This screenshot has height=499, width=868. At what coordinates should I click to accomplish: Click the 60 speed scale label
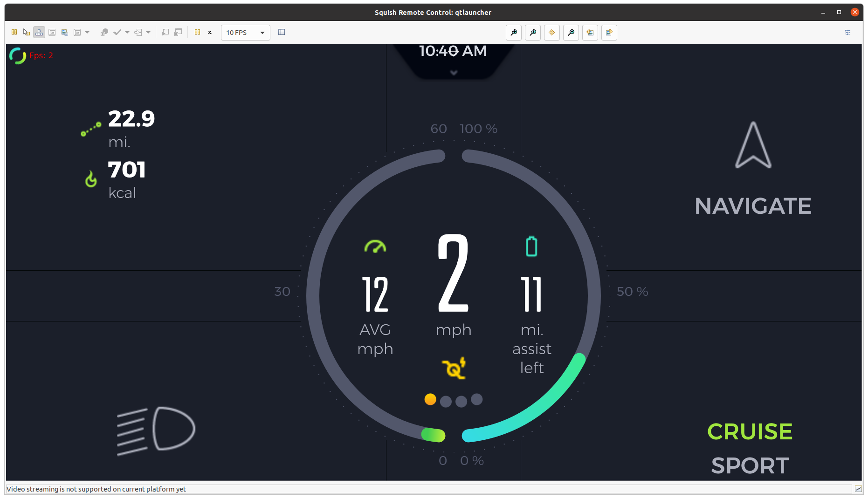click(439, 129)
